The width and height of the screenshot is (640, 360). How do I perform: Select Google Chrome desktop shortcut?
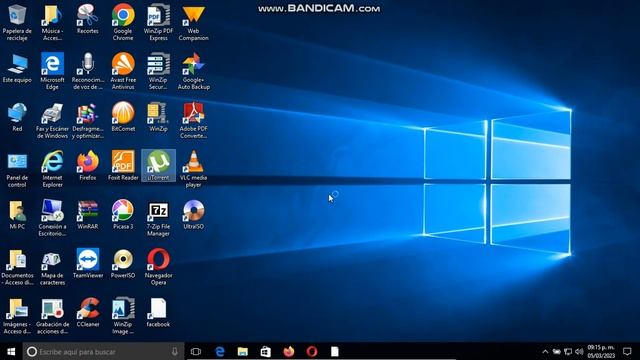[123, 22]
